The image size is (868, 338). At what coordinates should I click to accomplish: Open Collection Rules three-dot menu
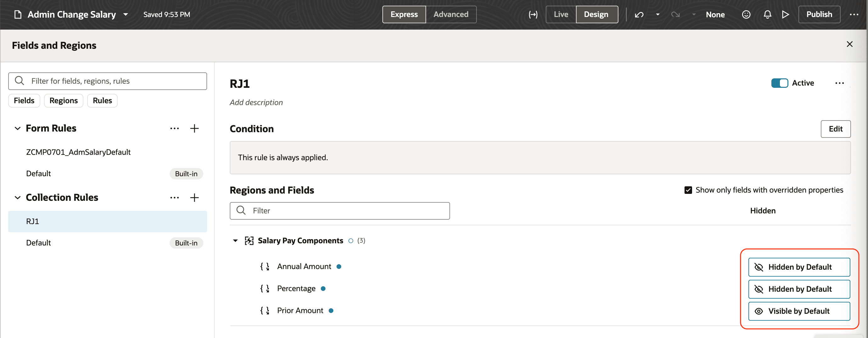(x=175, y=197)
